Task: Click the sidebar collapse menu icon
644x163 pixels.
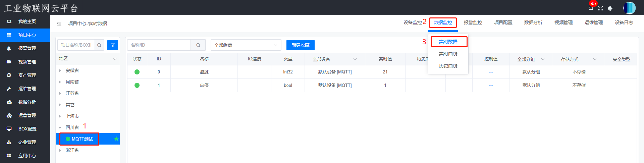Action: tap(59, 23)
